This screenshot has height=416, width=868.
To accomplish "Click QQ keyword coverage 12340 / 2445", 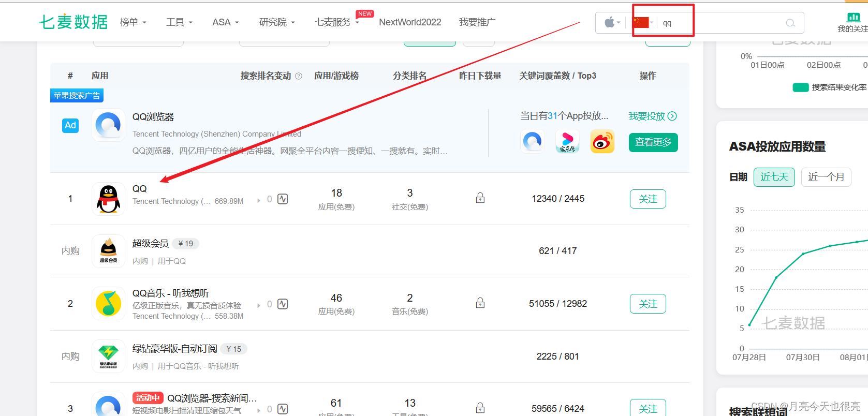I will (558, 199).
